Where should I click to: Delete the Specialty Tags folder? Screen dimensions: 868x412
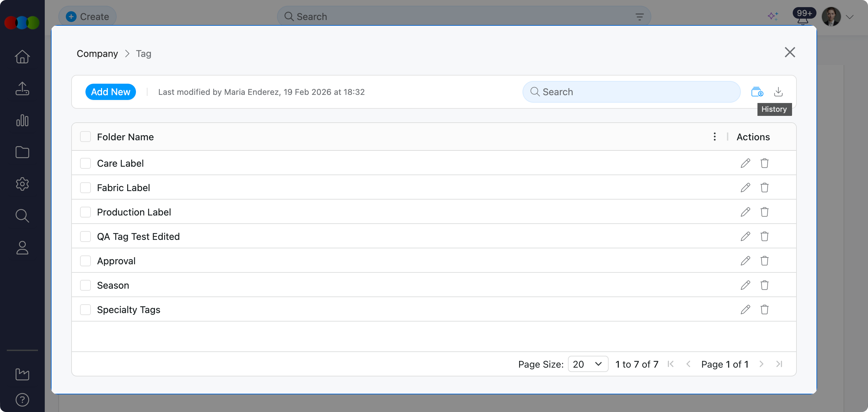pyautogui.click(x=764, y=310)
